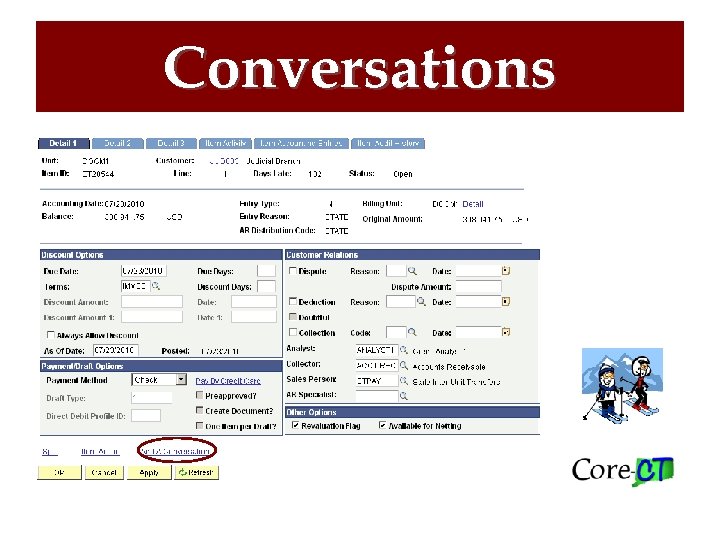The width and height of the screenshot is (720, 540).
Task: Check the Collection checkbox
Action: pyautogui.click(x=292, y=332)
